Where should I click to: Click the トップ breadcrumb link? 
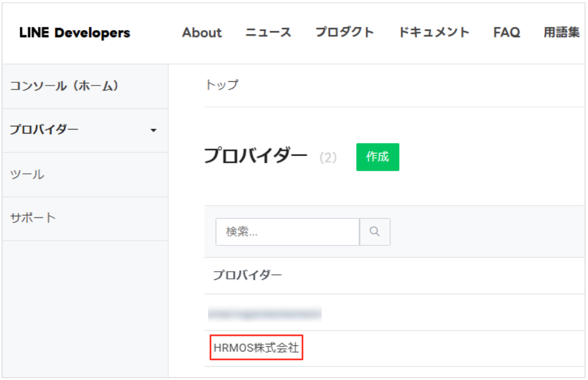click(x=222, y=85)
